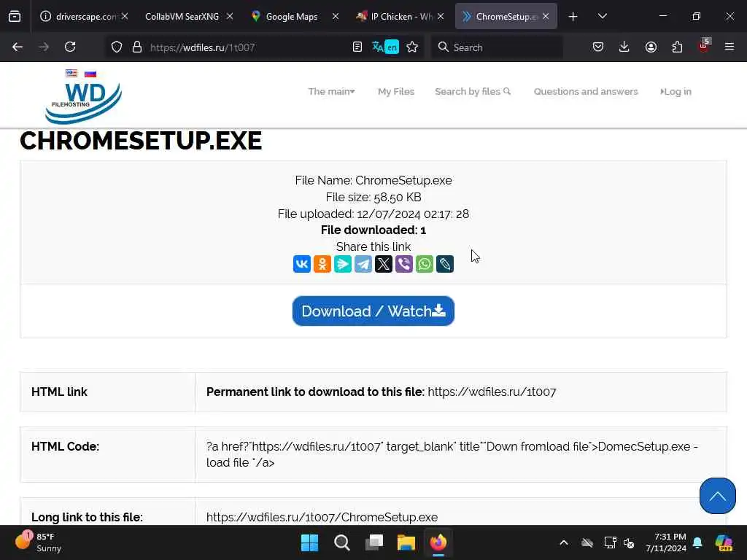
Task: Open the WD Filehosting logo homepage
Action: pyautogui.click(x=83, y=102)
